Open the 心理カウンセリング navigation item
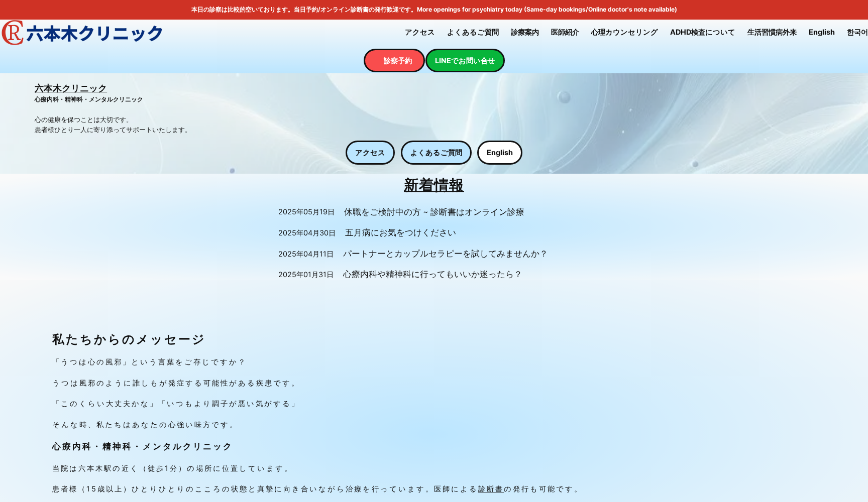The image size is (868, 502). pos(624,32)
